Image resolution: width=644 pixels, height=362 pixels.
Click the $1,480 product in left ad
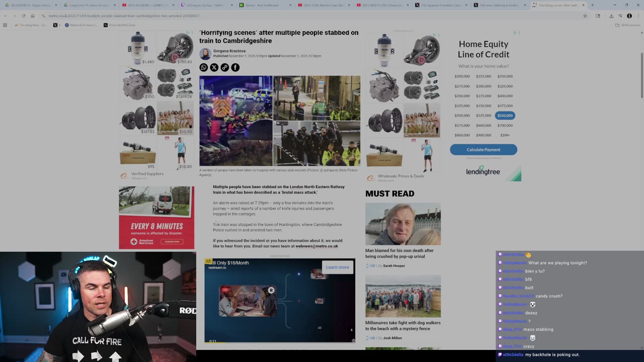138,48
